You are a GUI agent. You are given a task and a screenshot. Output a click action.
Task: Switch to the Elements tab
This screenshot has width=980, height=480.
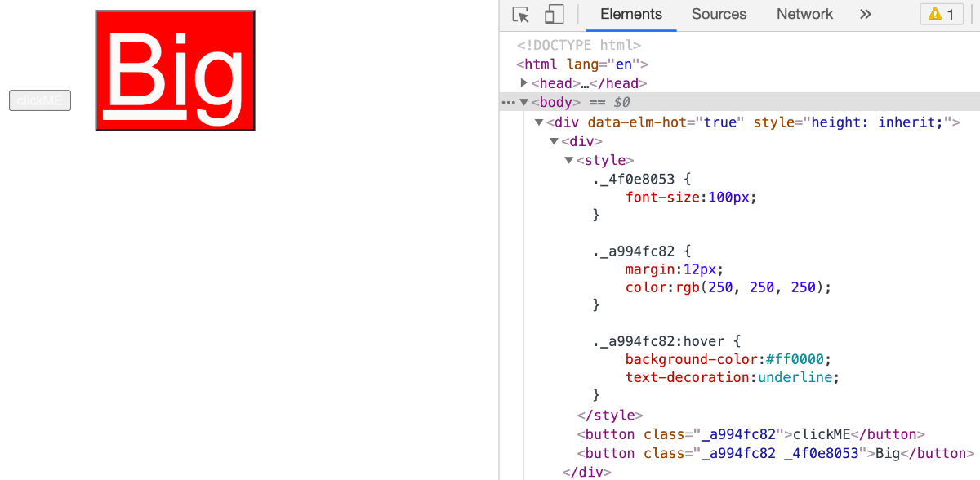click(631, 15)
